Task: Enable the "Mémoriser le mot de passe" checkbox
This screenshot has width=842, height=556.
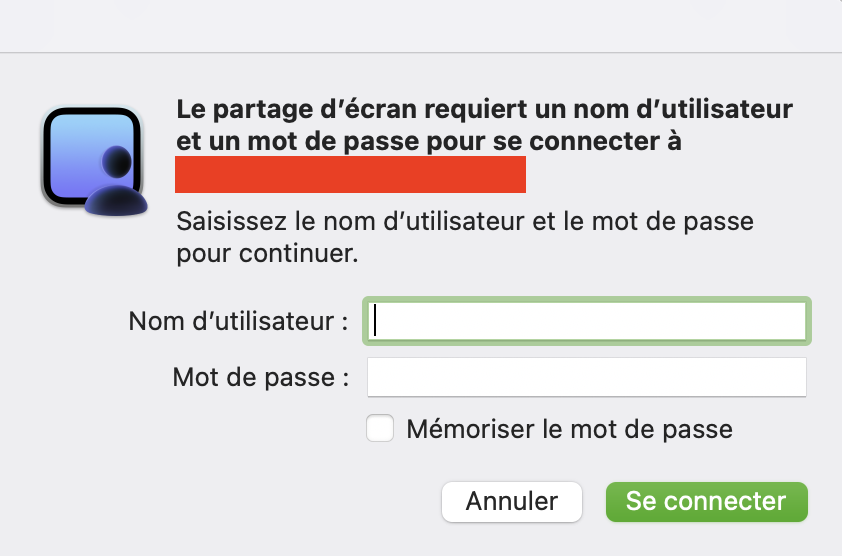Action: coord(380,429)
